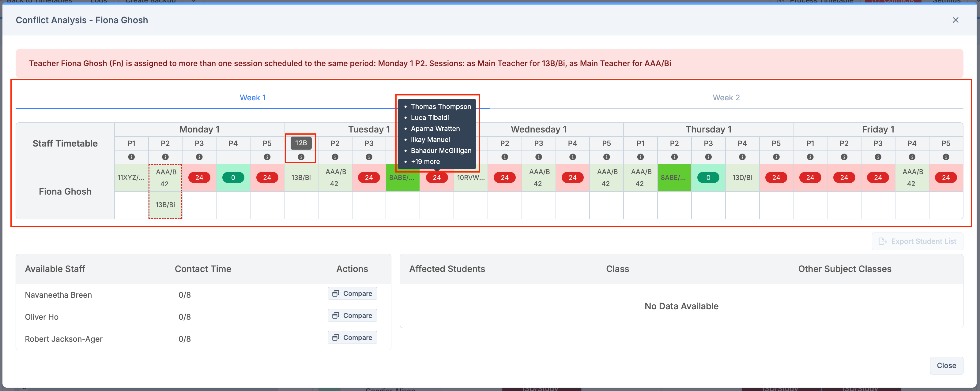Click info icon under Thursday P4
The image size is (980, 391).
pyautogui.click(x=742, y=157)
